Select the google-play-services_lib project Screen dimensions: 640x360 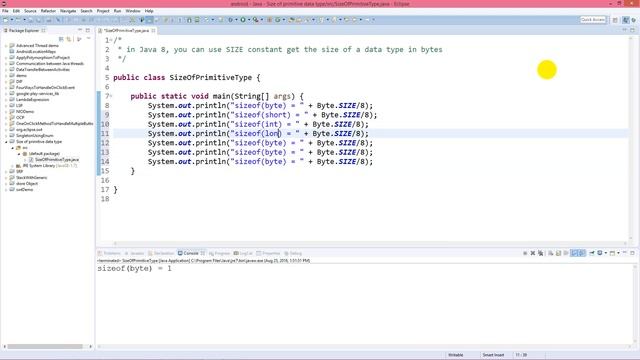tap(38, 93)
